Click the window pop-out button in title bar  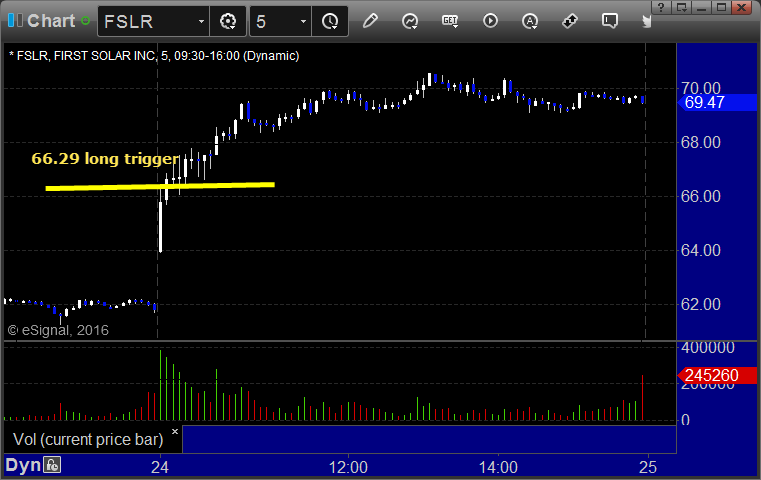[681, 7]
